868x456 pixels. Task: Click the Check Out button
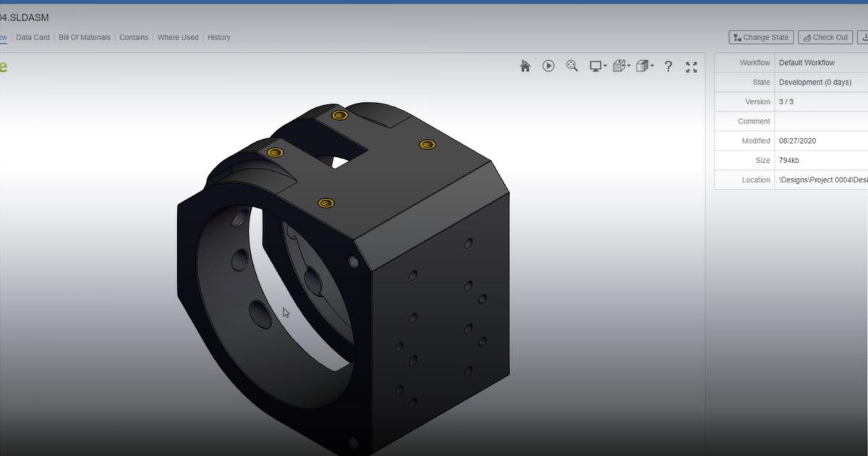pyautogui.click(x=825, y=37)
